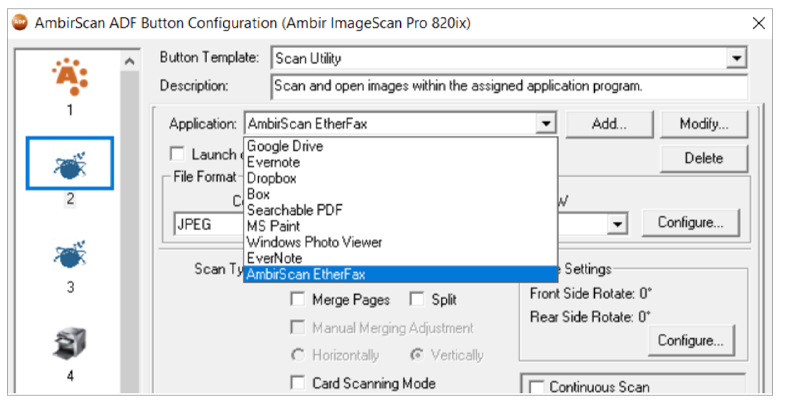
Task: Select button 4 printer icon
Action: click(x=70, y=343)
